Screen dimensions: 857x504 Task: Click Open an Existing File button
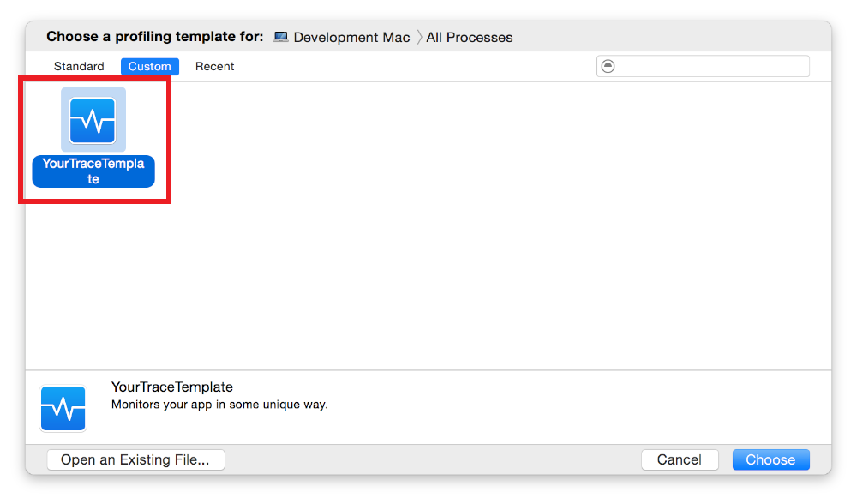(135, 459)
